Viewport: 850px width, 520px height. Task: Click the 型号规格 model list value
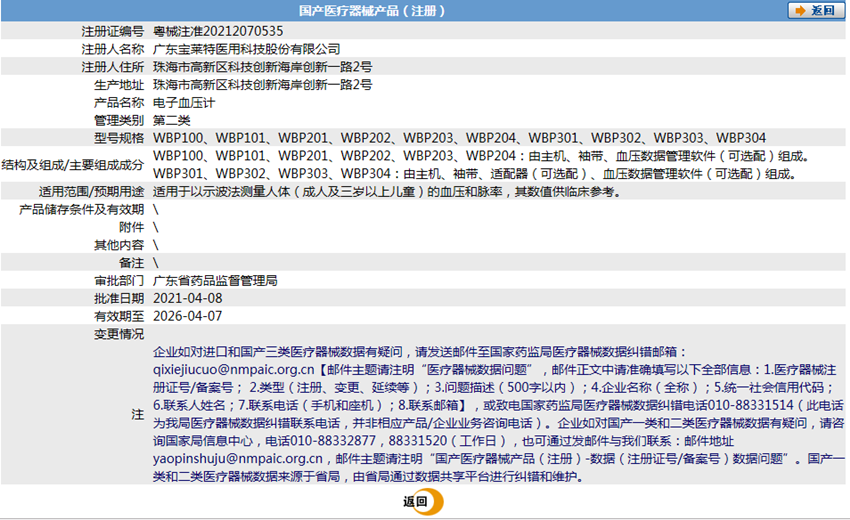459,138
